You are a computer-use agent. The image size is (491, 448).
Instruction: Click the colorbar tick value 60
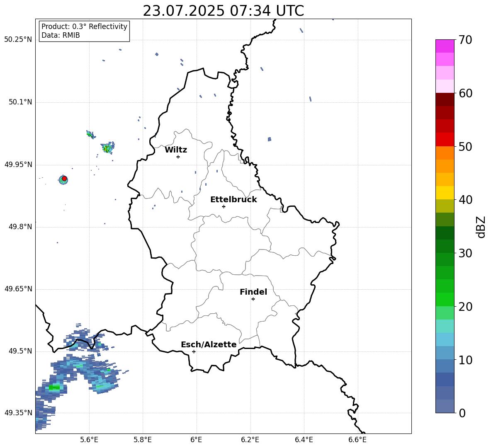[465, 93]
